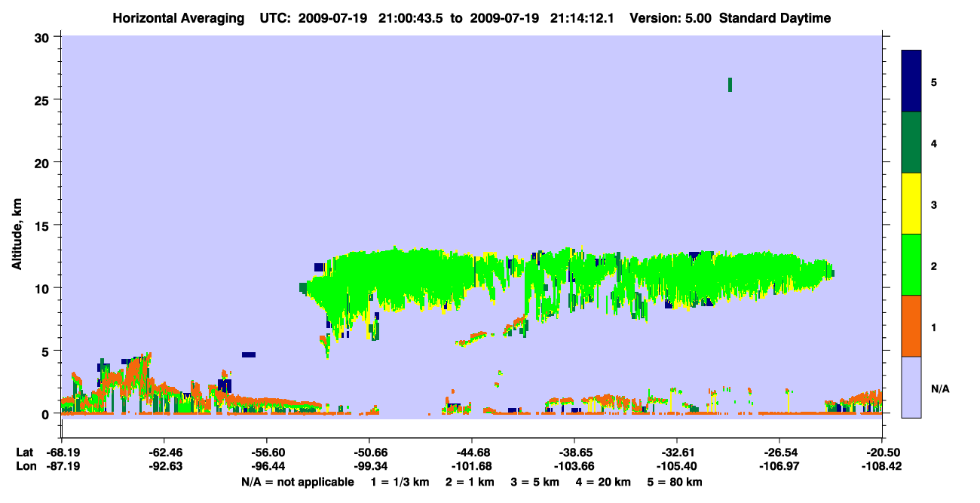Click longitude value -105.40
This screenshot has width=980, height=503.
(677, 466)
